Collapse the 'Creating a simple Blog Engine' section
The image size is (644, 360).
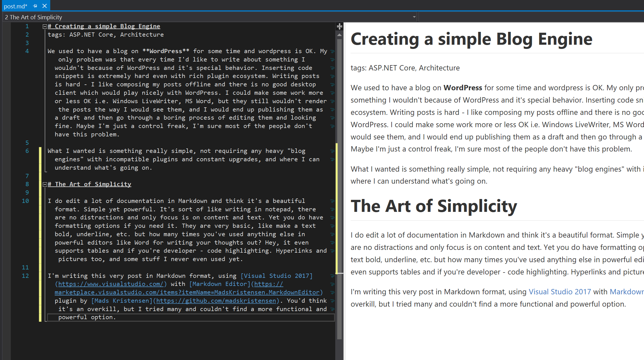[44, 27]
